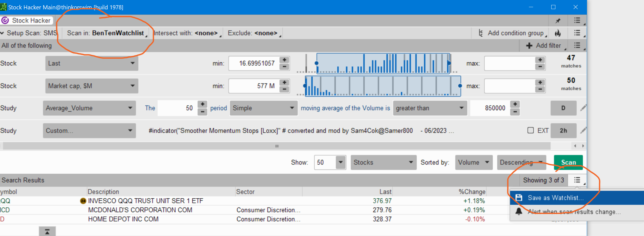
Task: Select Alert when scan results change...
Action: click(x=577, y=212)
